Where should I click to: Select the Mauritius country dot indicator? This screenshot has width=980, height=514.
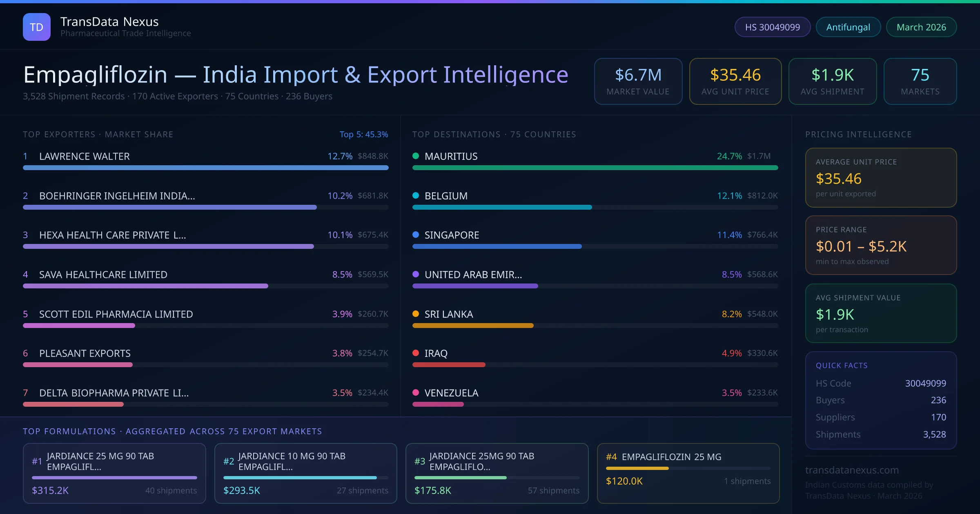pos(416,155)
